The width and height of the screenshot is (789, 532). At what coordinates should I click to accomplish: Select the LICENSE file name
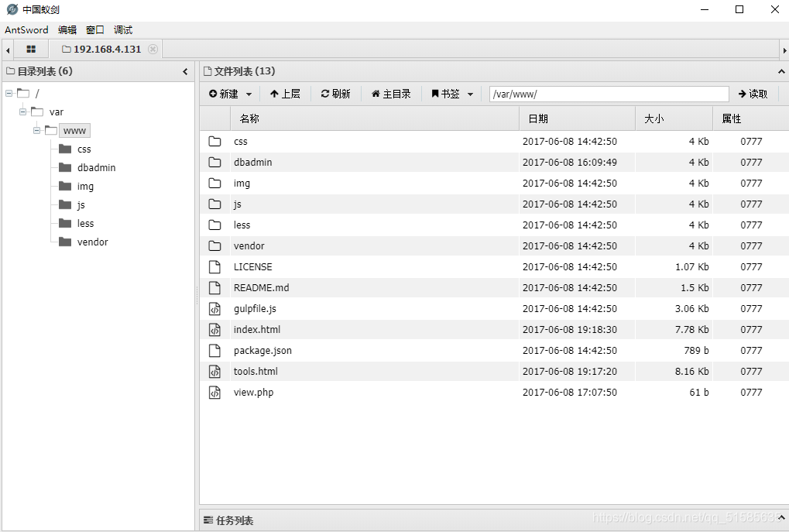[x=252, y=266]
